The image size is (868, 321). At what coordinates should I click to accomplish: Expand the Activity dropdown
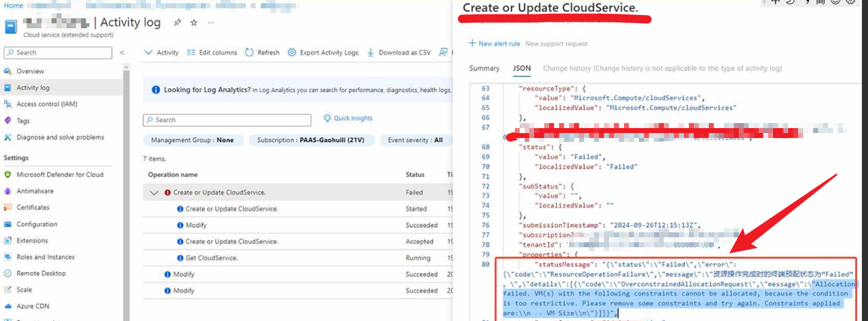pyautogui.click(x=161, y=53)
